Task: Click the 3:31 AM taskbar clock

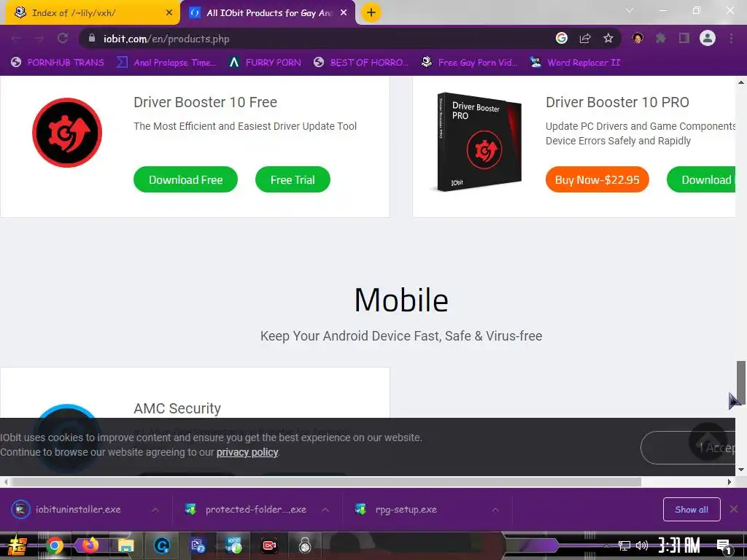Action: [x=679, y=545]
